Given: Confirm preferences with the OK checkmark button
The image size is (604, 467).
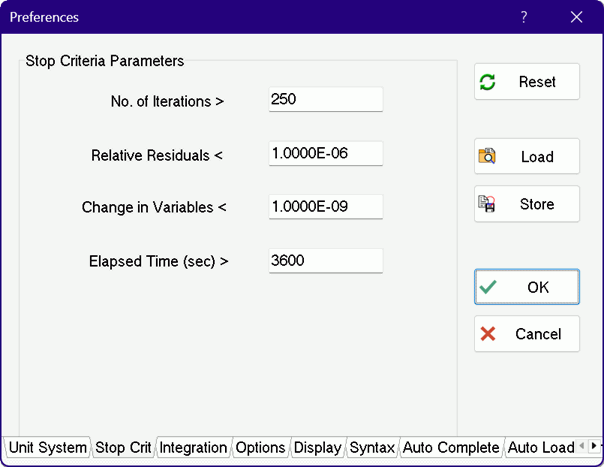Looking at the screenshot, I should [x=526, y=287].
